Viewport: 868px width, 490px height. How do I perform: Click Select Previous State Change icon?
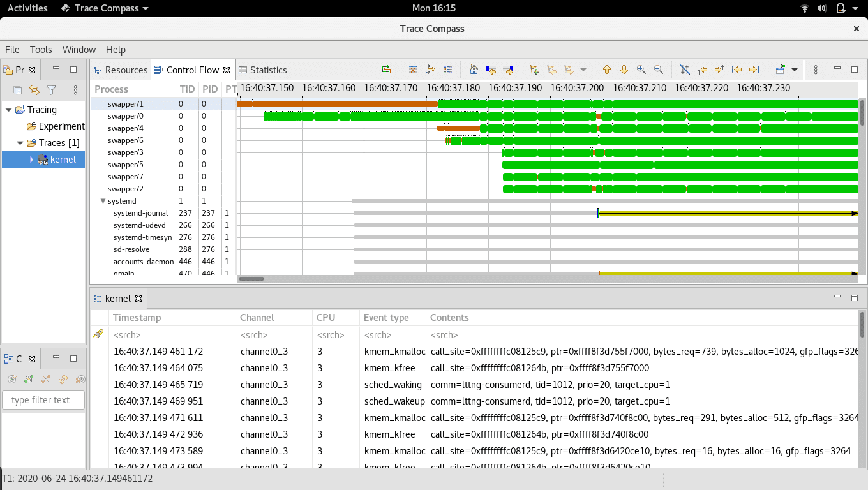pos(491,70)
